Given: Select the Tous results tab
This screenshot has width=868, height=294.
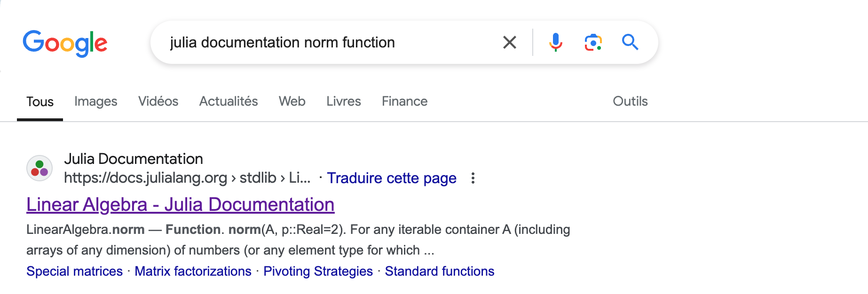Looking at the screenshot, I should point(40,101).
